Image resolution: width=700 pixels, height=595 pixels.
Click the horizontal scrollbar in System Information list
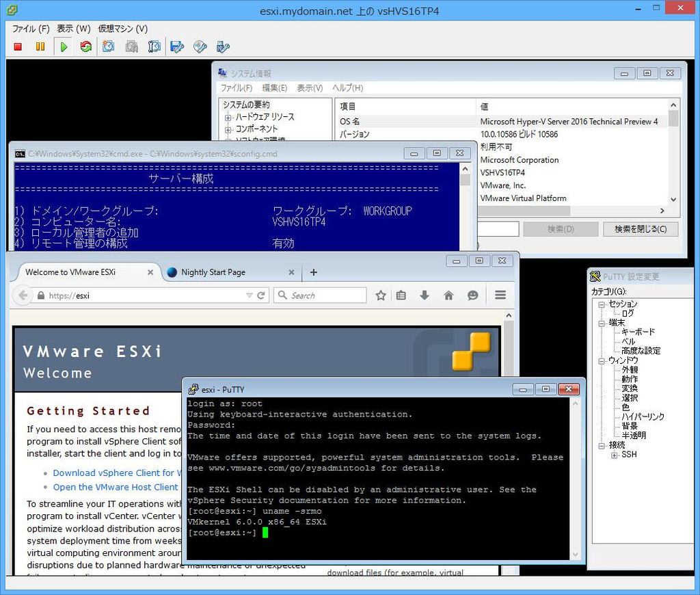(x=525, y=211)
